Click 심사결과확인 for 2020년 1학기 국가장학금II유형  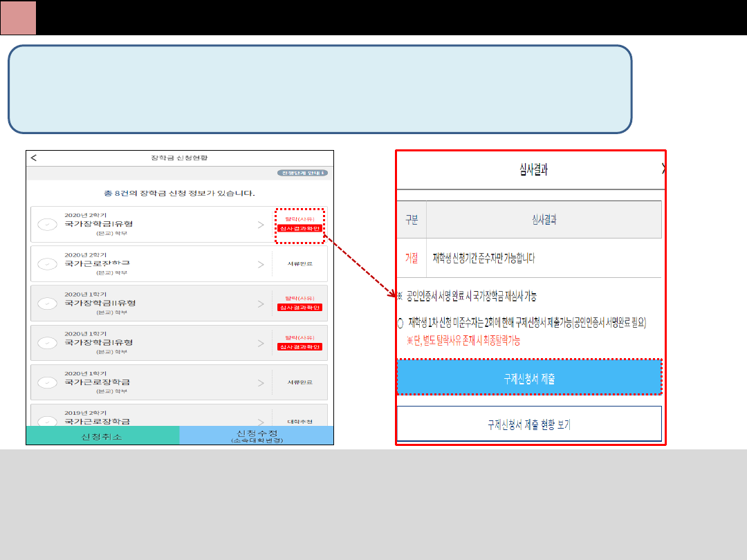pyautogui.click(x=299, y=308)
